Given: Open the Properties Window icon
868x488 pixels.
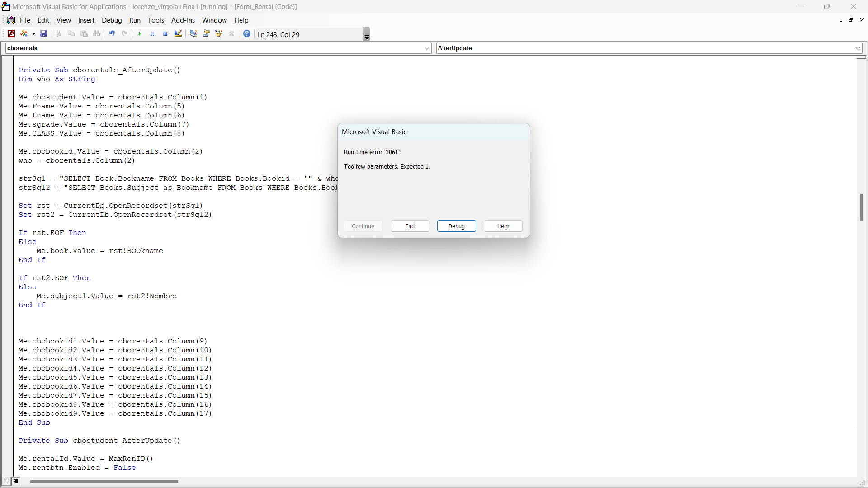Looking at the screenshot, I should coord(206,34).
